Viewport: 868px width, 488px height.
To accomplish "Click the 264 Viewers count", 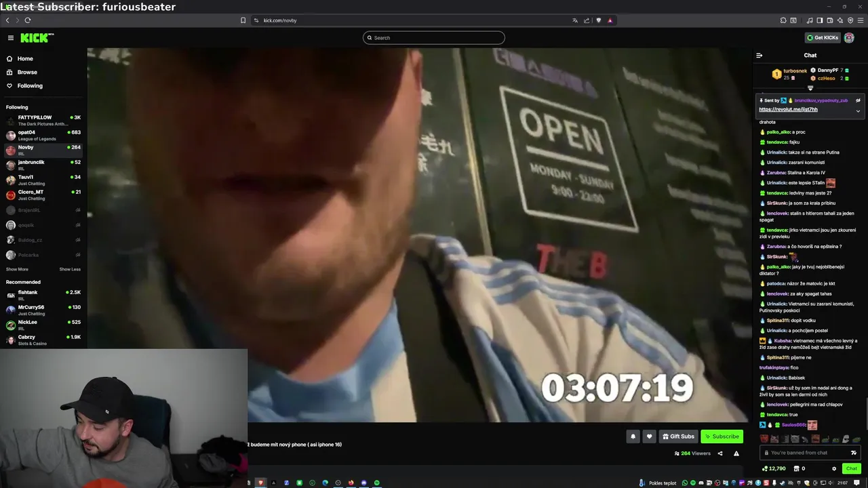I will click(x=692, y=453).
